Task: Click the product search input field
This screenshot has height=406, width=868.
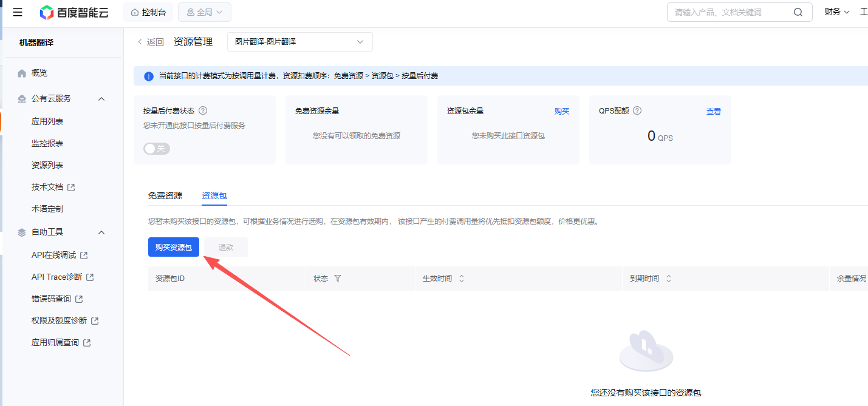Action: [729, 12]
